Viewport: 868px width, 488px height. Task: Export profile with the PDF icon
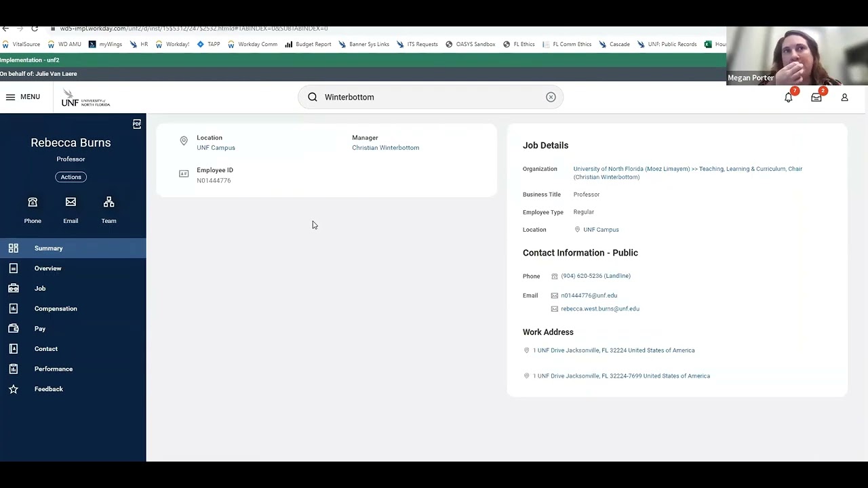coord(137,124)
